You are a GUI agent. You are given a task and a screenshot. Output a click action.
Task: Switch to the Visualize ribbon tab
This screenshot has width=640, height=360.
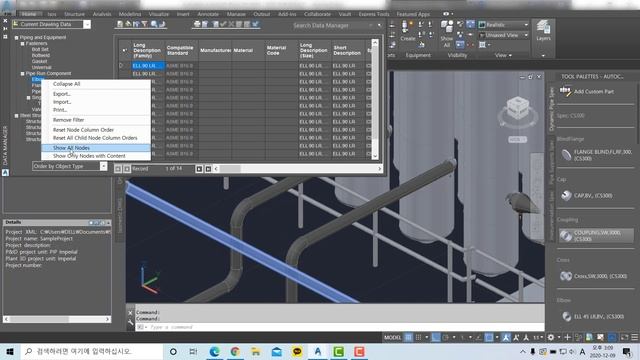158,14
